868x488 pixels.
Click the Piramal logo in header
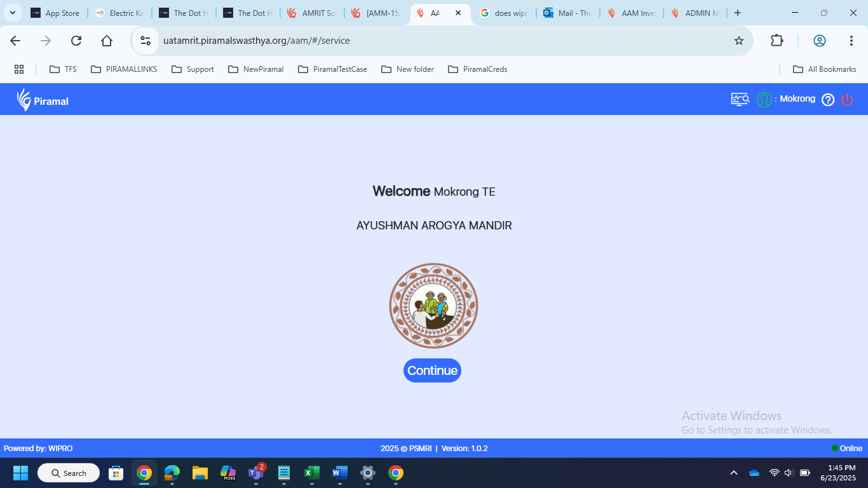click(43, 100)
